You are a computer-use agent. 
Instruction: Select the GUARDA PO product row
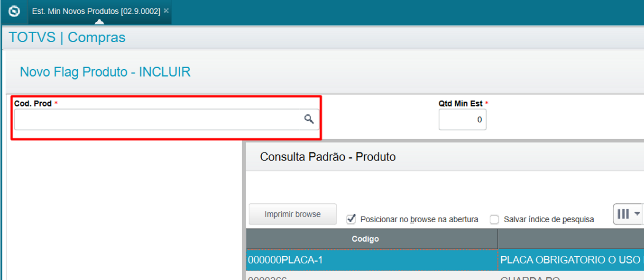445,276
